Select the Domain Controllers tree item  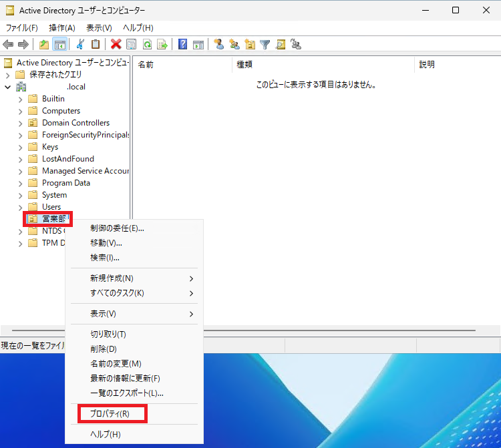(75, 123)
